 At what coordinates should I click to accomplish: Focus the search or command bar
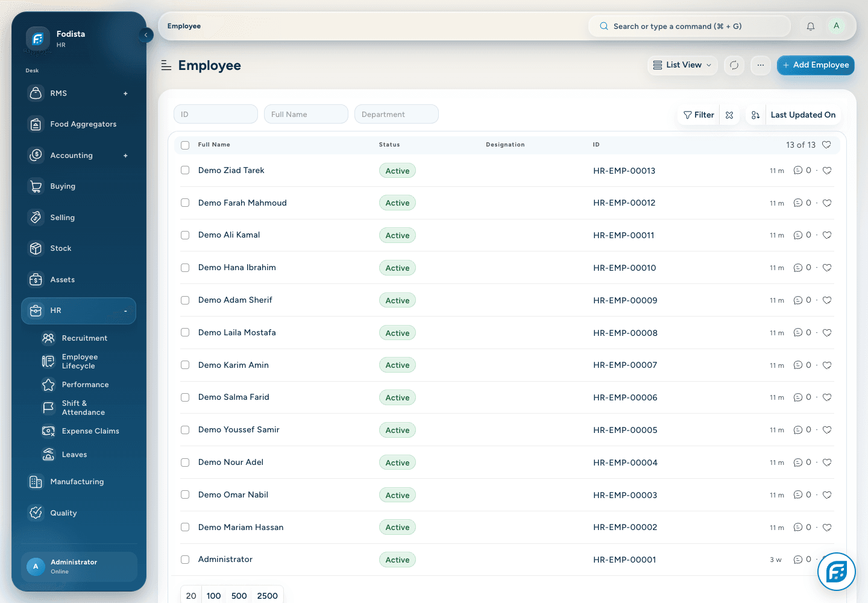point(690,27)
